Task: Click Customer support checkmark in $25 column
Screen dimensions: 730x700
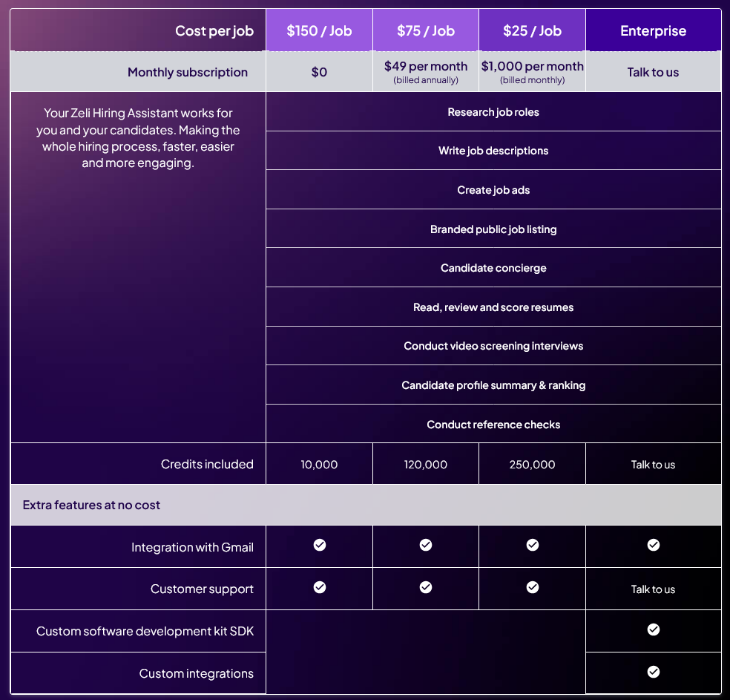Action: [x=533, y=587]
